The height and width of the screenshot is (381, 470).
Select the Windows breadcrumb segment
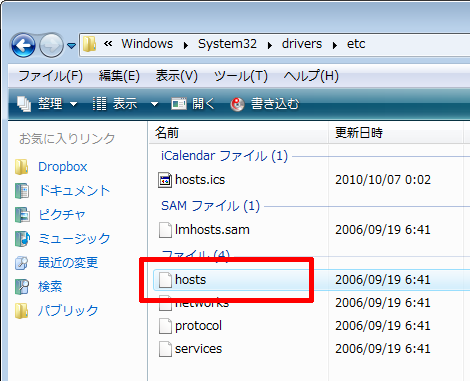tap(147, 44)
